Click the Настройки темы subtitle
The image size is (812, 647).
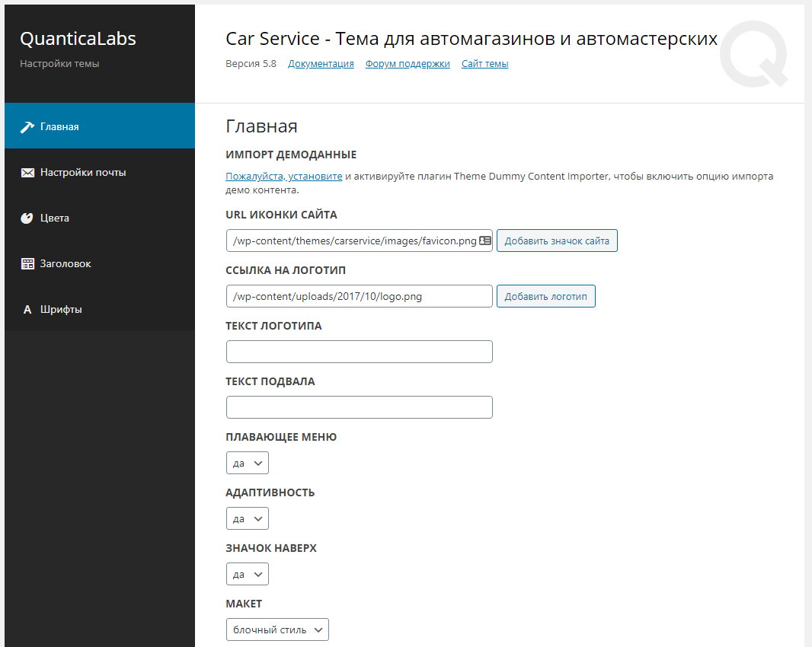(59, 64)
